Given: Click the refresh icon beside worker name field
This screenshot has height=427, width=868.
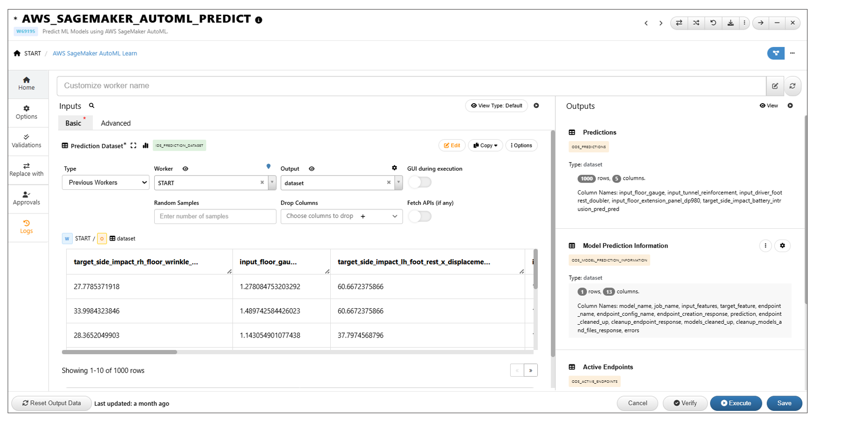Looking at the screenshot, I should (792, 86).
